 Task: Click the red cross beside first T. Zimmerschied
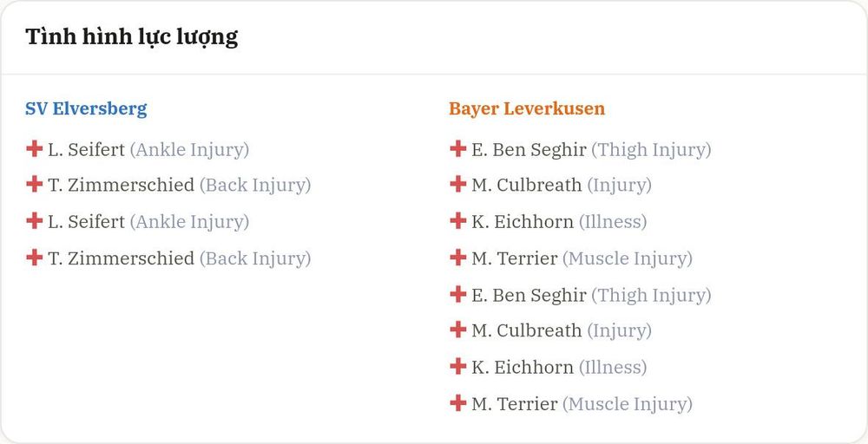click(35, 184)
